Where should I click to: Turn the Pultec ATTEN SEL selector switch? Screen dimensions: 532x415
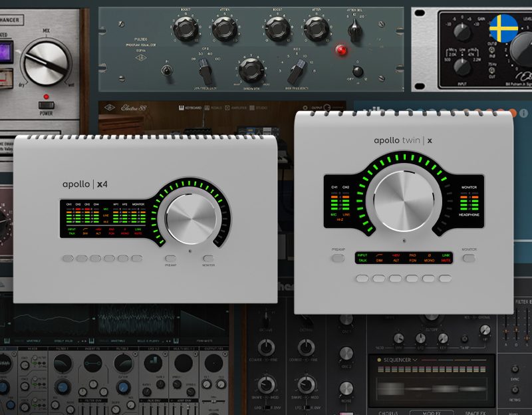click(355, 31)
